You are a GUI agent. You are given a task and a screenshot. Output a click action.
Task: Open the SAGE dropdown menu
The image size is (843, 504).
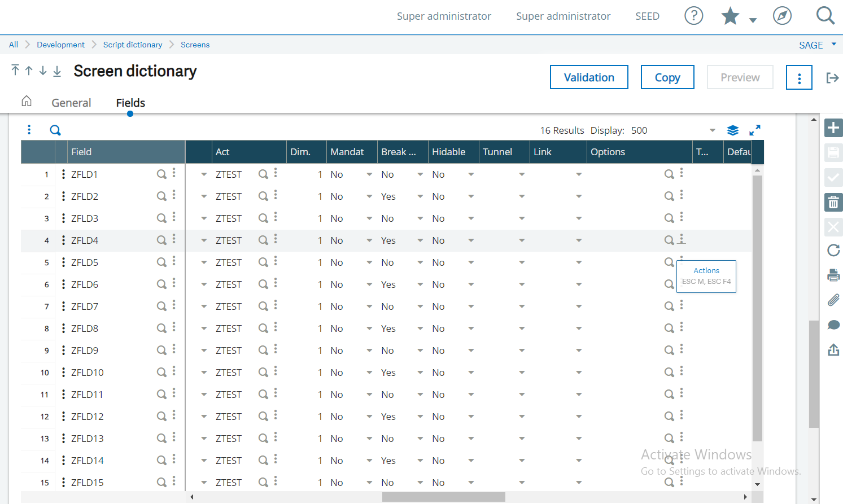coord(818,45)
